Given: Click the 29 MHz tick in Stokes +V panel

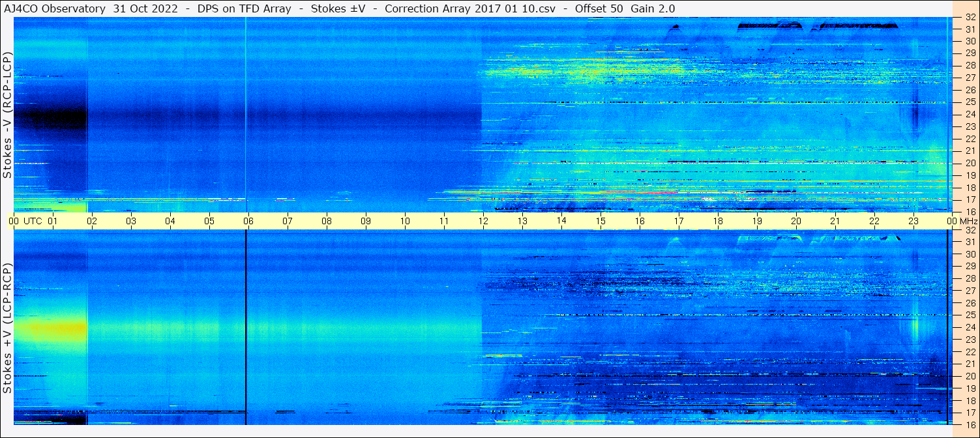Looking at the screenshot, I should tap(970, 267).
